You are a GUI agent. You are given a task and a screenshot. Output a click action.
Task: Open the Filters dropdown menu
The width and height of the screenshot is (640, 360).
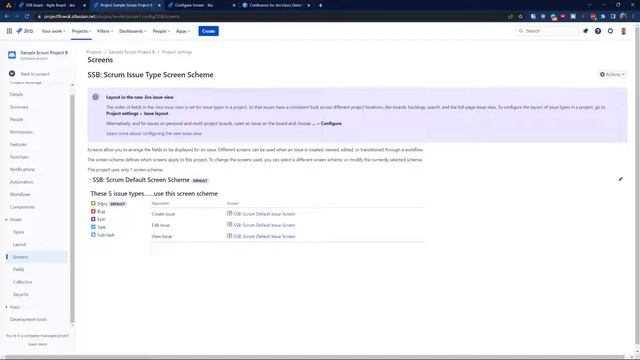pos(105,31)
